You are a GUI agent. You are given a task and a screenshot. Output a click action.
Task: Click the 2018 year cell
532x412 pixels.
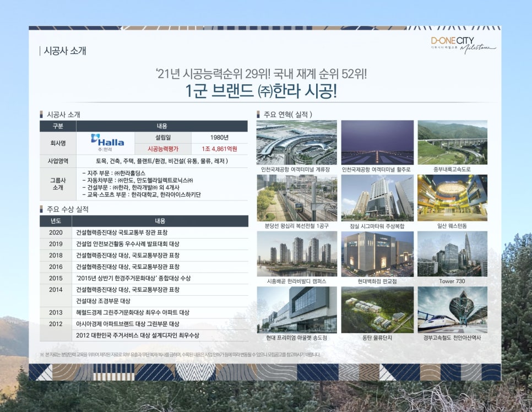(56, 255)
